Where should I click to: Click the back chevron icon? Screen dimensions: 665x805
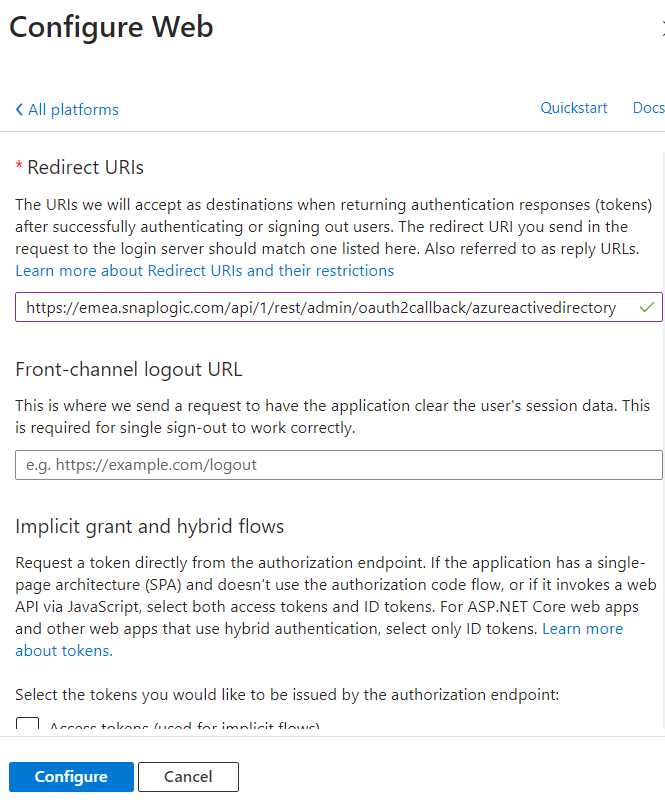pyautogui.click(x=18, y=109)
